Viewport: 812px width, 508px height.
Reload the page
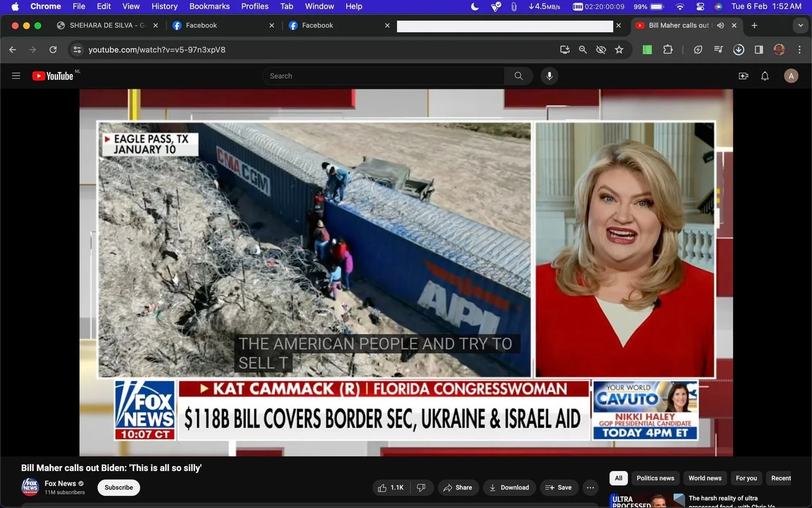[x=53, y=50]
